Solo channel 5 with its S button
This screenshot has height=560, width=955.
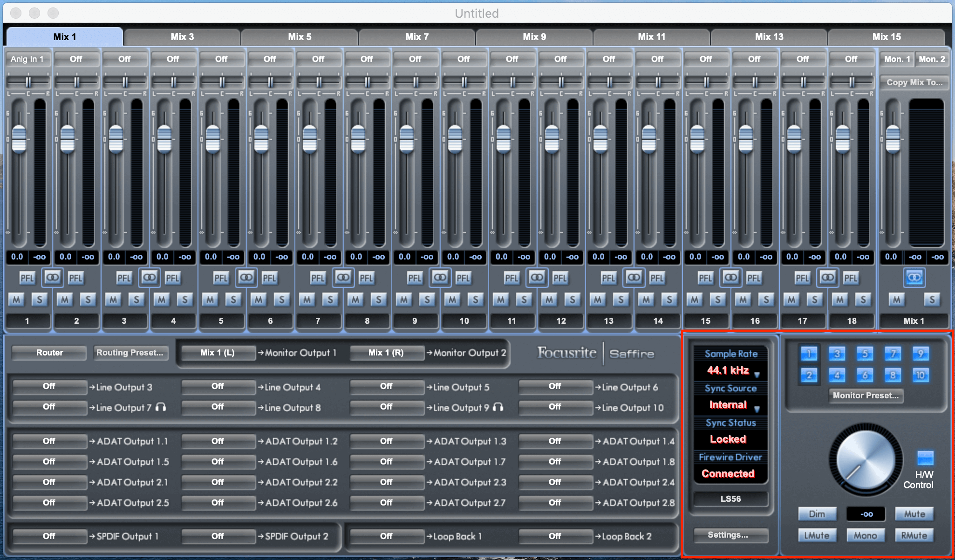coord(233,300)
